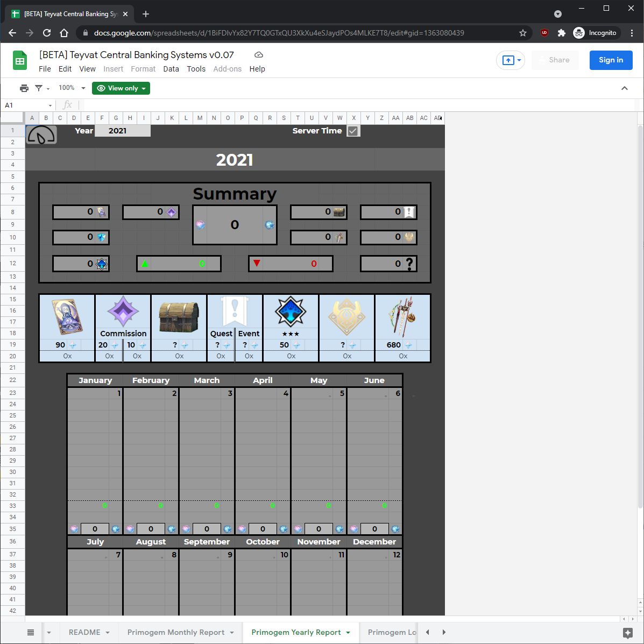The height and width of the screenshot is (644, 644).
Task: Click the treasure chest image tile
Action: pos(179,317)
